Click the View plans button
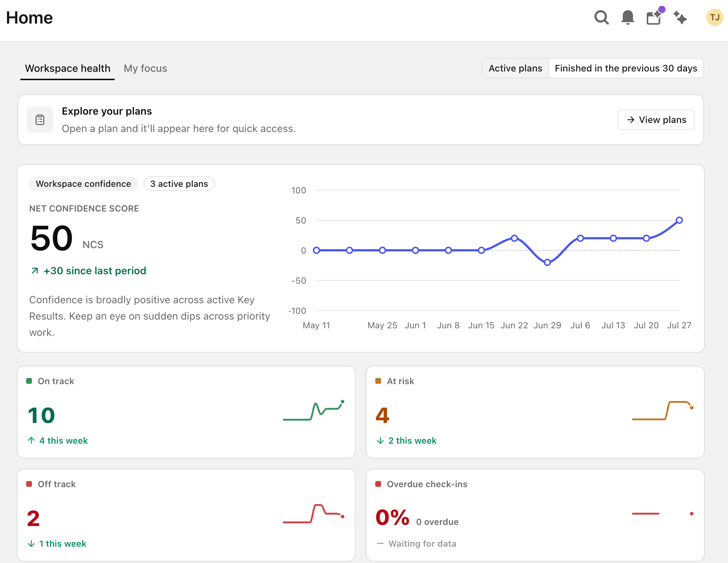Screen dimensions: 728x563 656,120
